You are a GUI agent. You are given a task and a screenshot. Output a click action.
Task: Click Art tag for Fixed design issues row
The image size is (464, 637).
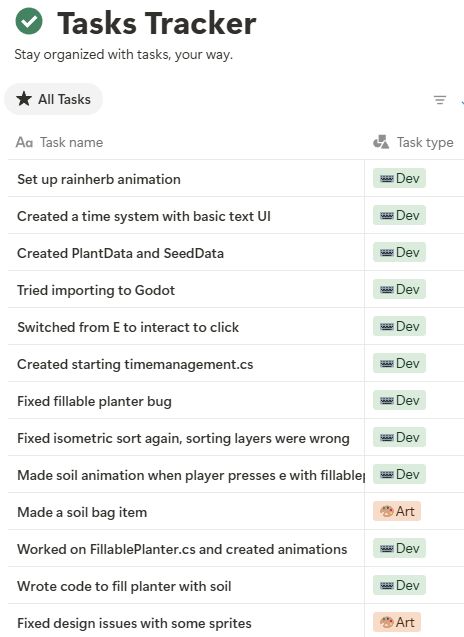[397, 622]
